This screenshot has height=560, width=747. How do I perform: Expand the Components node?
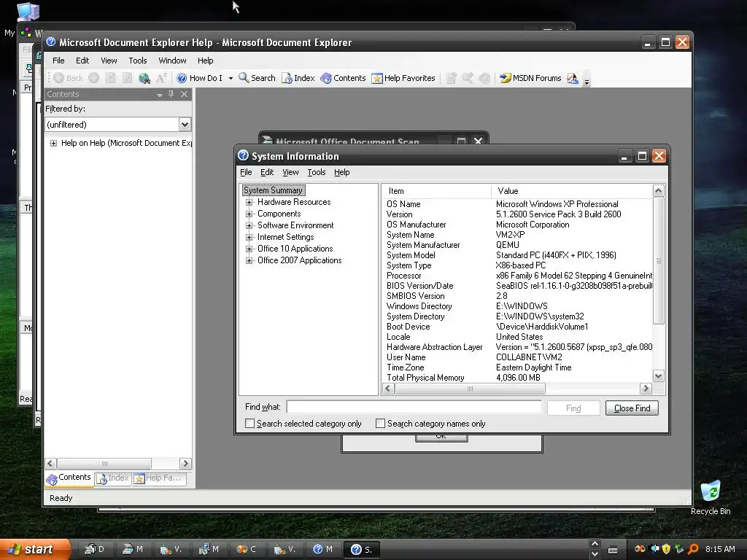(249, 214)
